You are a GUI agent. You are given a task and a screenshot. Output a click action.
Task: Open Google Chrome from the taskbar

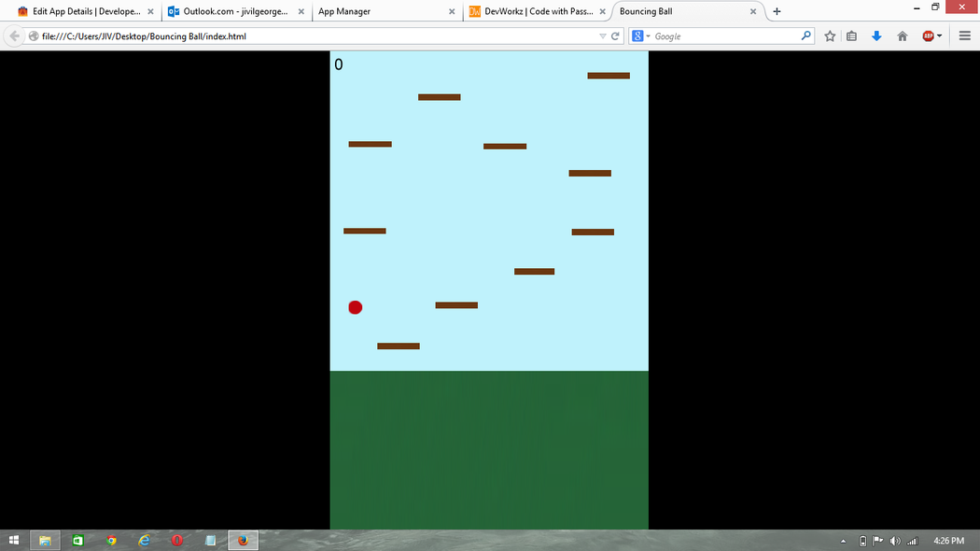(111, 541)
